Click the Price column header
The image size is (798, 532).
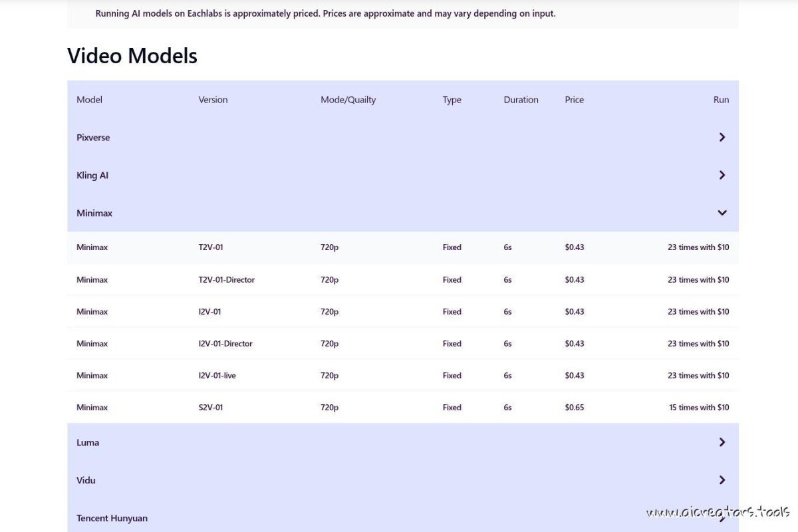click(x=574, y=99)
